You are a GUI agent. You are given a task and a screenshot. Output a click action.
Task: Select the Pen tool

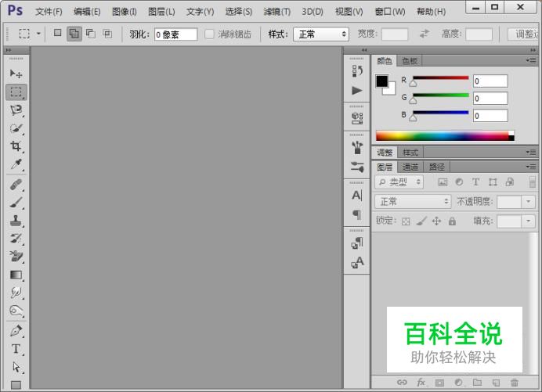(16, 331)
